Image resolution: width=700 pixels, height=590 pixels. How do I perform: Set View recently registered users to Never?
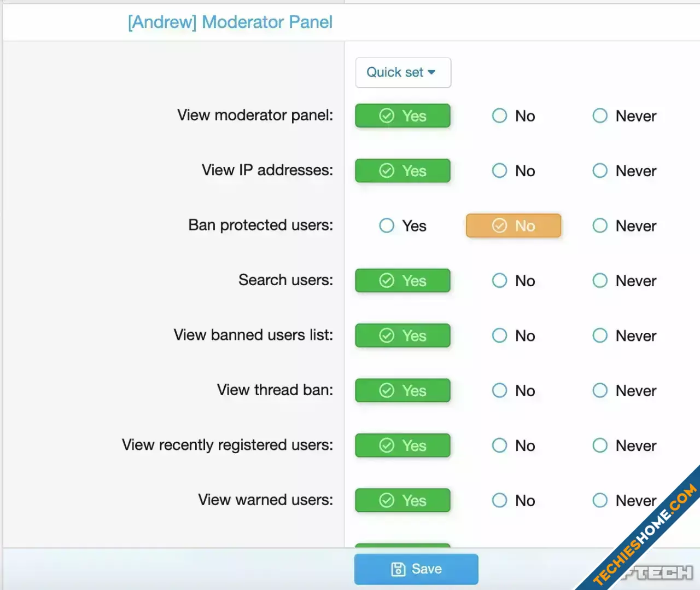click(625, 446)
